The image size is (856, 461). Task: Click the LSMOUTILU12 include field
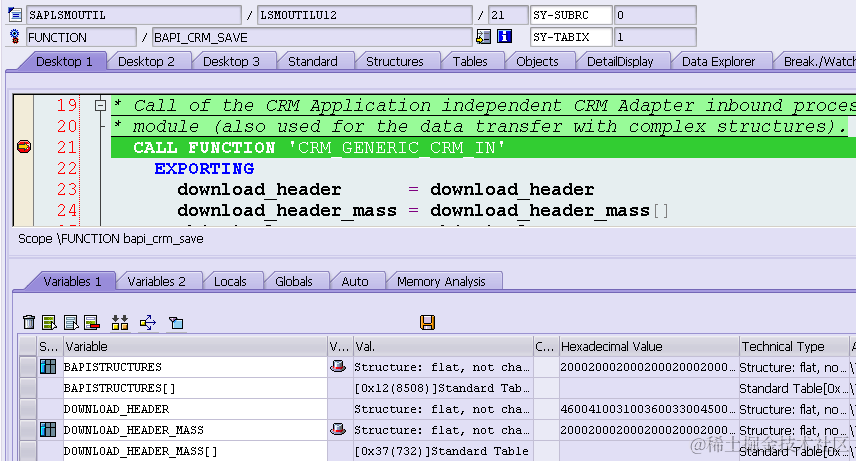[x=365, y=15]
